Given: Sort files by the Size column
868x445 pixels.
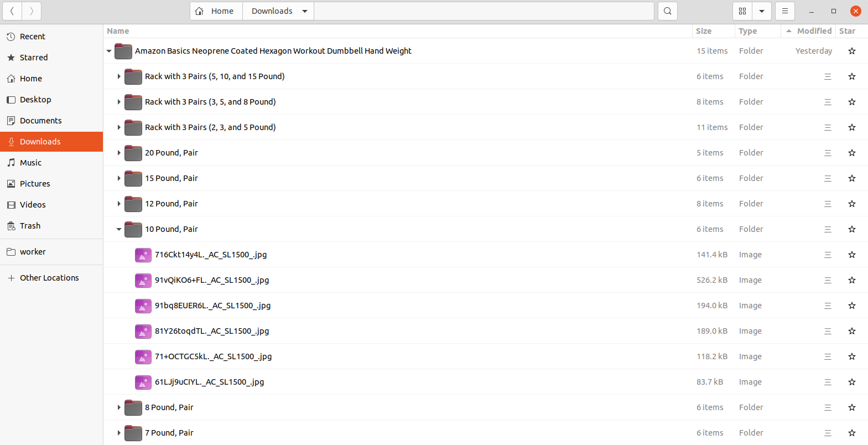Looking at the screenshot, I should [x=704, y=31].
